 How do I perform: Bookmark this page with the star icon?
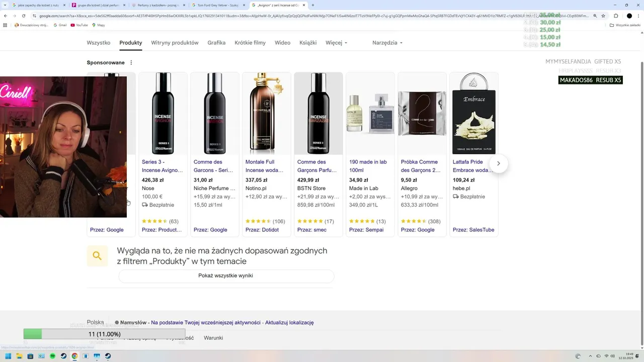pos(603,16)
